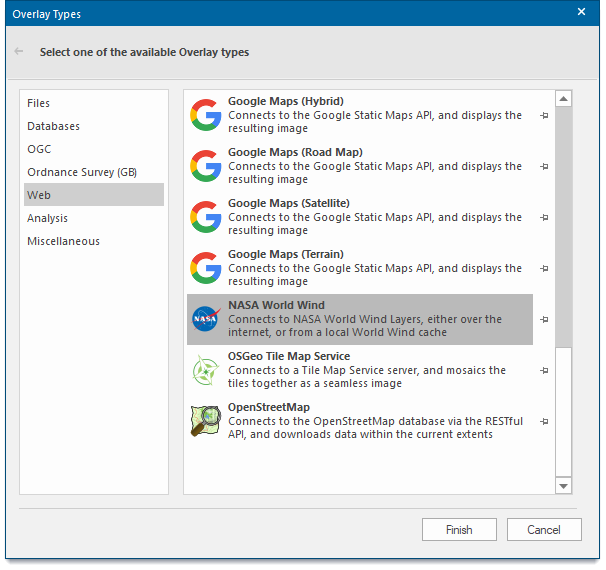This screenshot has width=606, height=570.
Task: Choose NASA World Wind title
Action: pos(276,305)
